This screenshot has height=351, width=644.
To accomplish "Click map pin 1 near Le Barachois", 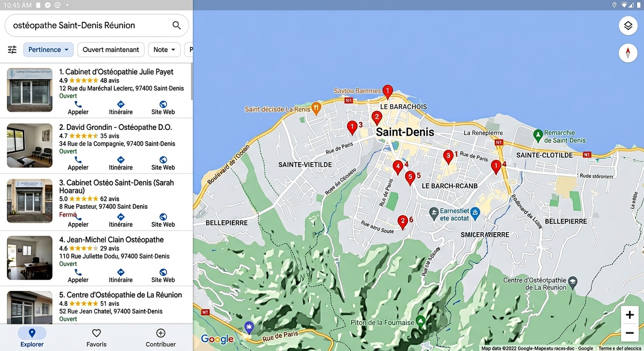I will click(x=387, y=92).
